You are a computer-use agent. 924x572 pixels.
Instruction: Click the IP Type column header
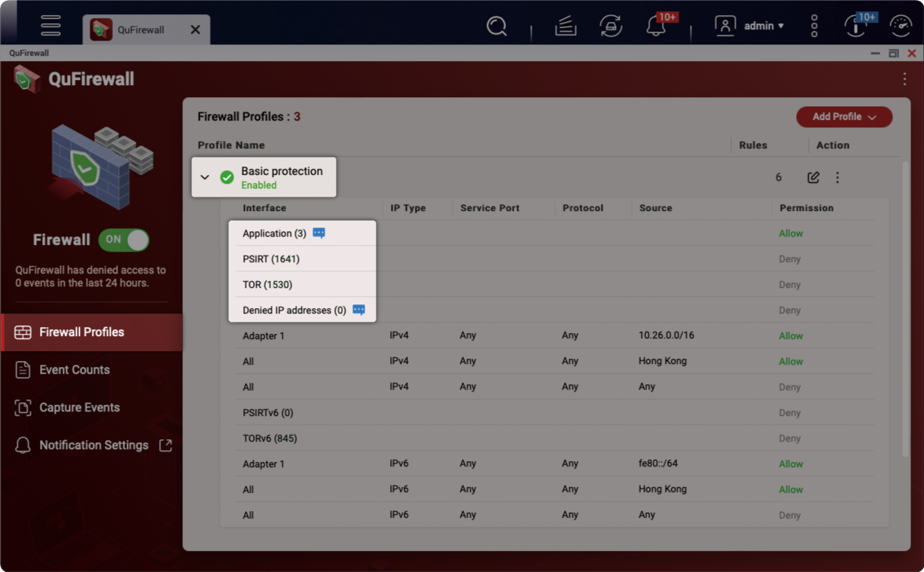(407, 208)
